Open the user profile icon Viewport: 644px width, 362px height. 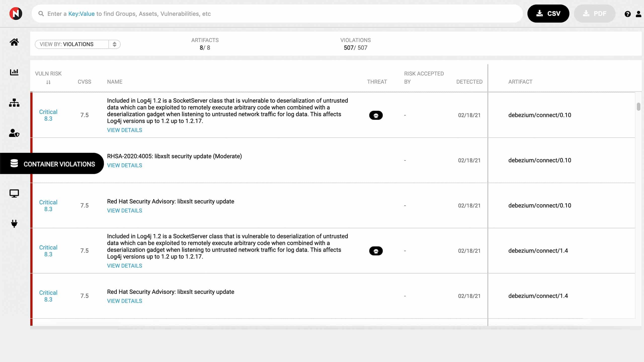(638, 14)
